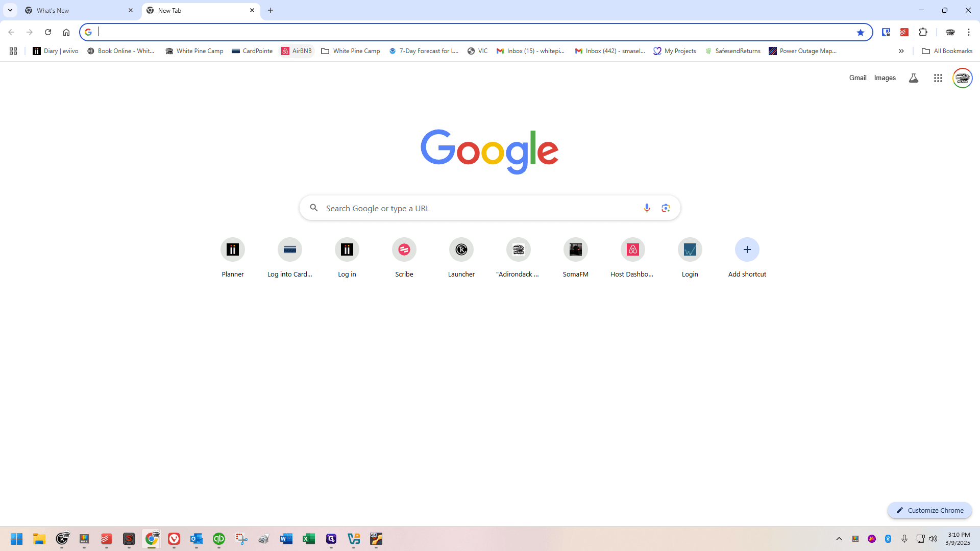
Task: Open the Gmail link
Action: 858,78
